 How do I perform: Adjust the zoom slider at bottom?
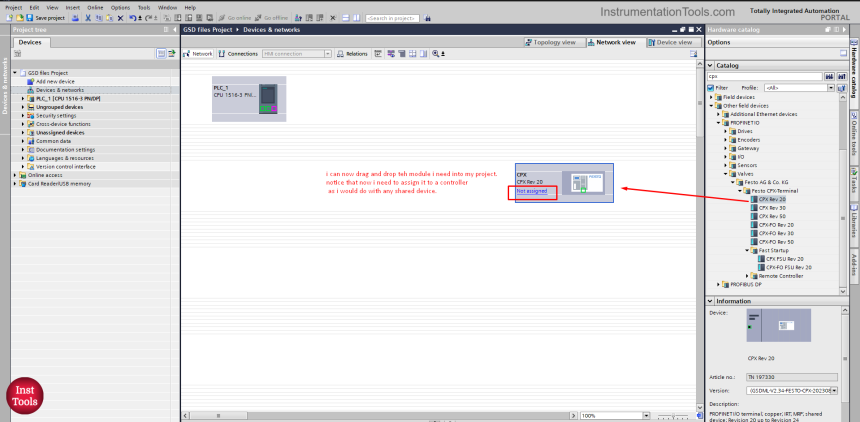(672, 416)
